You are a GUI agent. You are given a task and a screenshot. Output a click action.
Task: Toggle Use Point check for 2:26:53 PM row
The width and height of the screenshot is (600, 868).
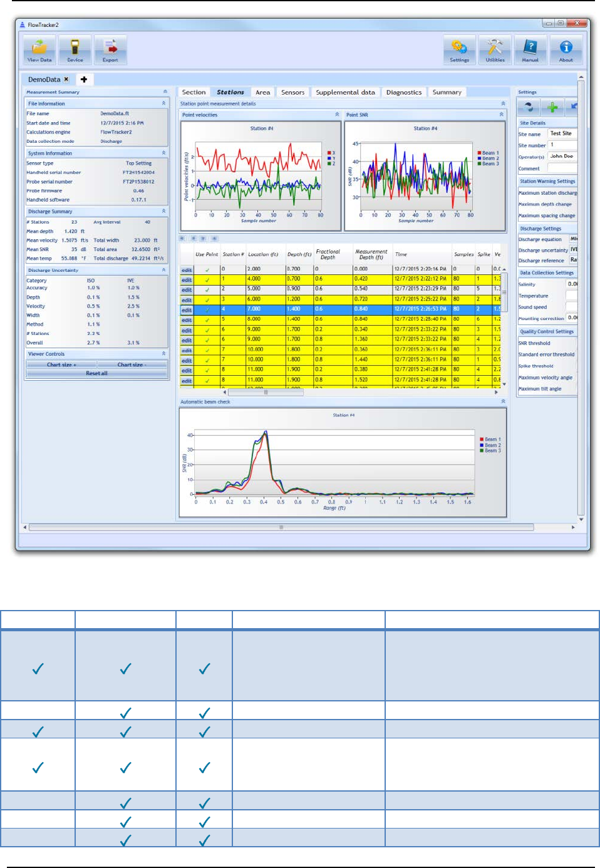pyautogui.click(x=207, y=310)
